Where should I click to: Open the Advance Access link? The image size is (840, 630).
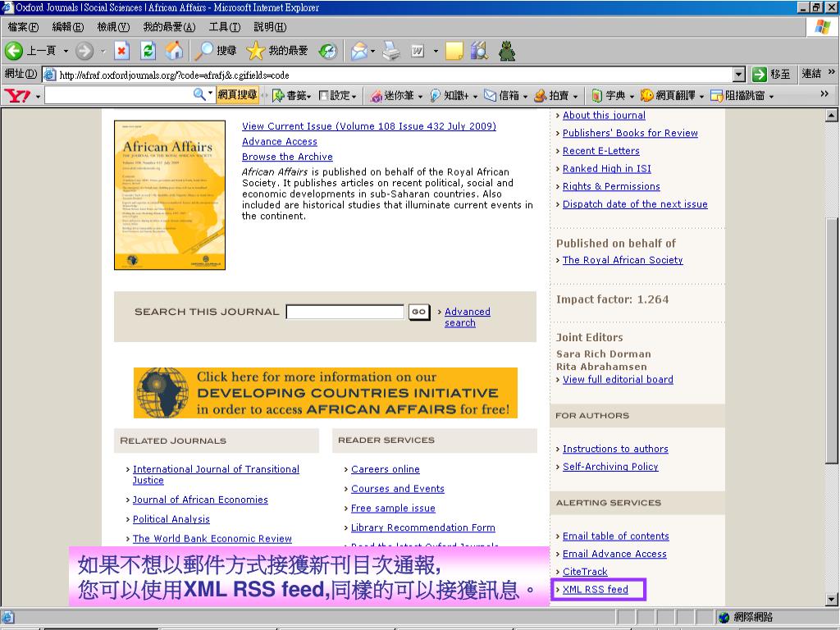point(280,141)
